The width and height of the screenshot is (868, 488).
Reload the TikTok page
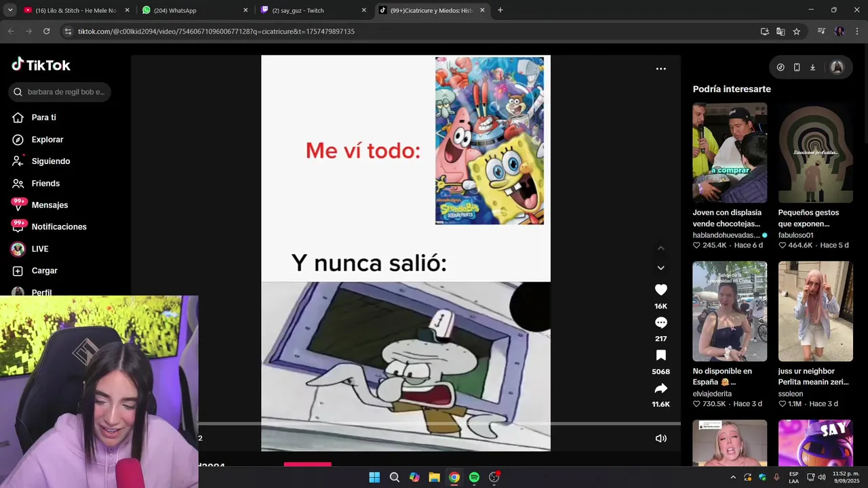pos(46,31)
